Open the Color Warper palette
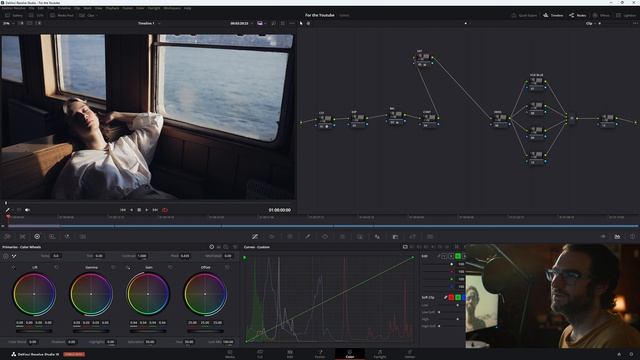 (272, 236)
